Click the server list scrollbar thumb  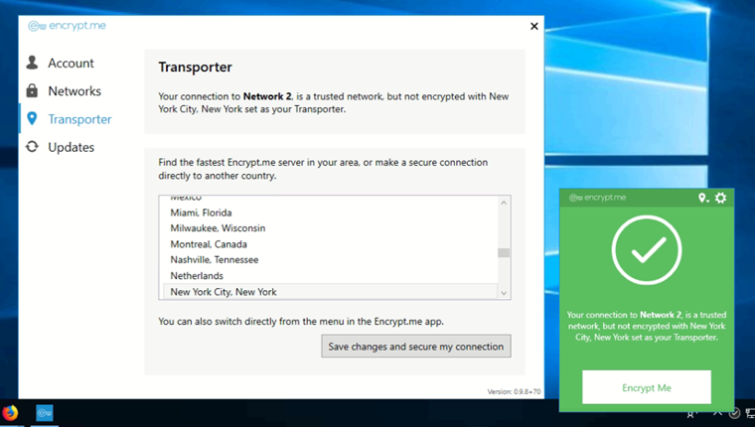pyautogui.click(x=504, y=253)
